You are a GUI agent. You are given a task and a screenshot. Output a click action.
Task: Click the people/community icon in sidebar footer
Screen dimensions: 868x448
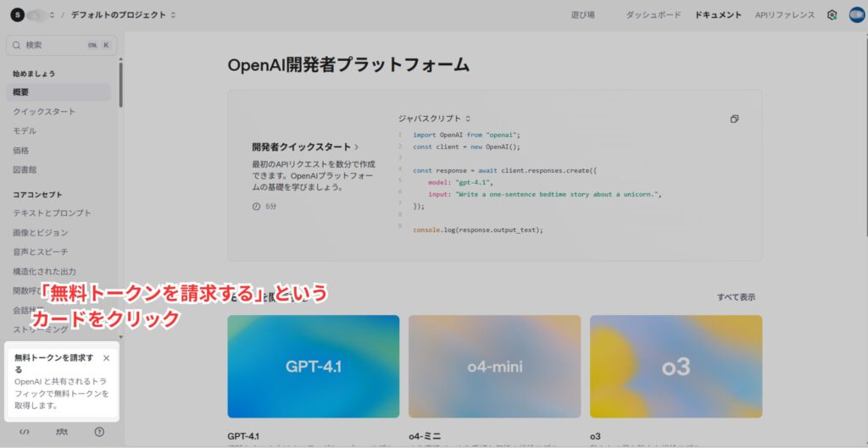(x=62, y=432)
